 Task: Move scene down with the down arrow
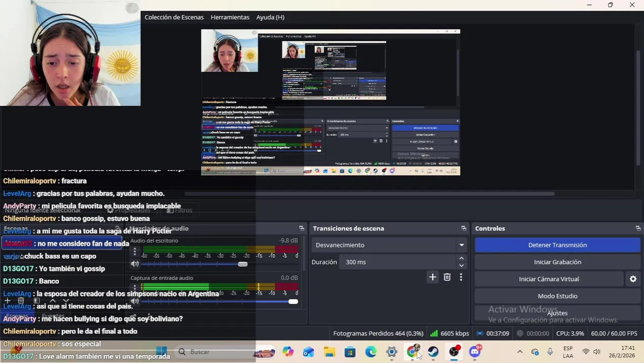(x=66, y=301)
